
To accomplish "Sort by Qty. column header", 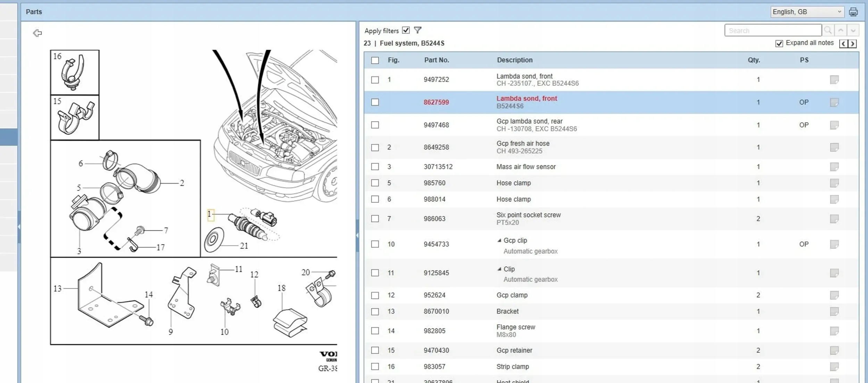I will (x=754, y=60).
